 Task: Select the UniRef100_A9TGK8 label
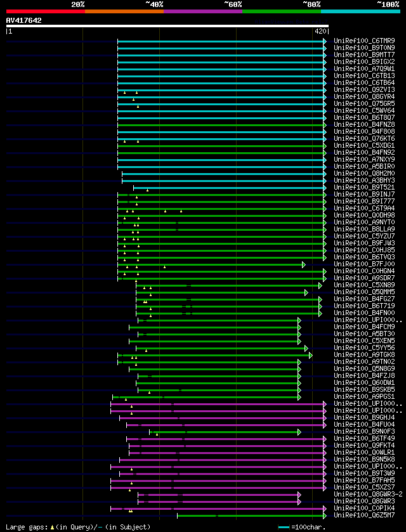click(364, 355)
